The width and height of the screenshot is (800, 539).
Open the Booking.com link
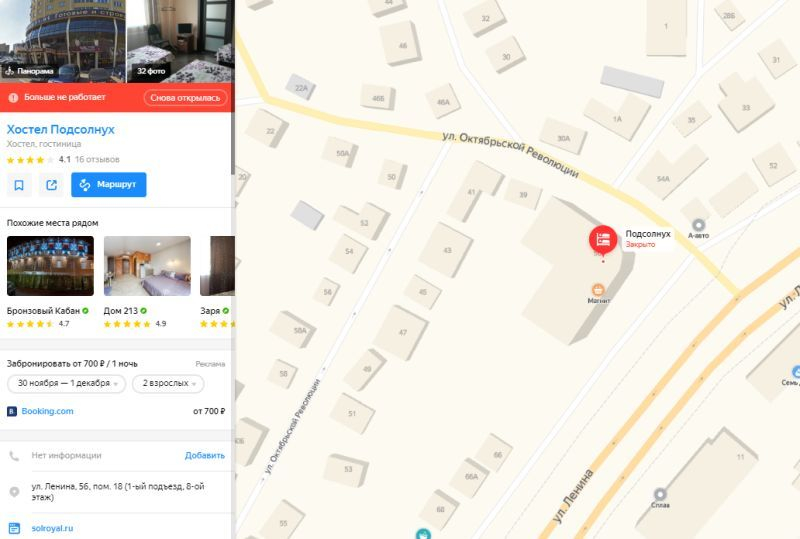click(47, 411)
